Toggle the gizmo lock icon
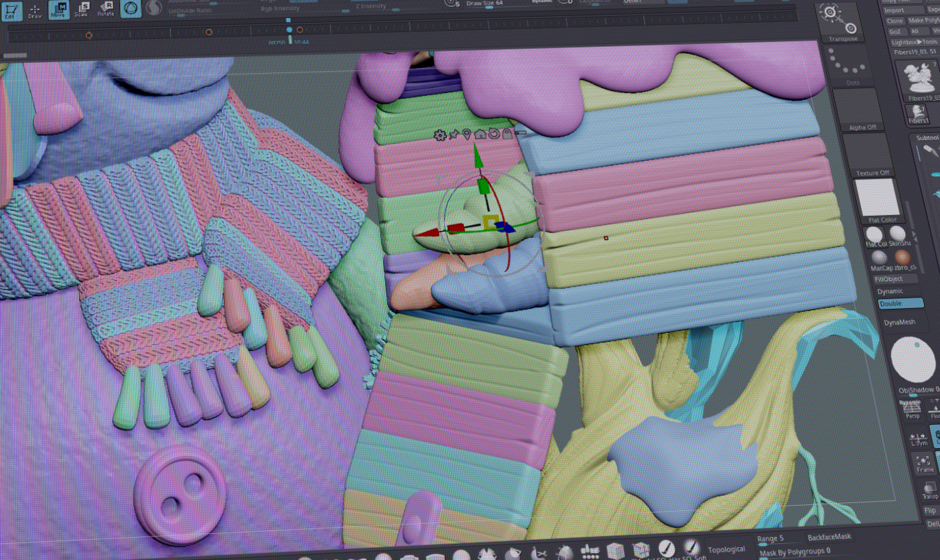The image size is (940, 560). [x=507, y=133]
